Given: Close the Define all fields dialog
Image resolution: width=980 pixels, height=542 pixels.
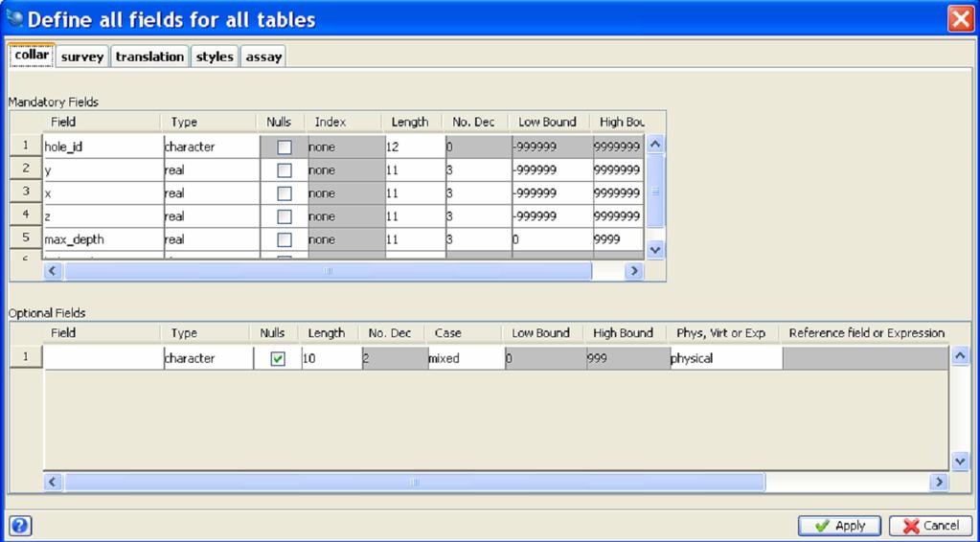Looking at the screenshot, I should (960, 19).
